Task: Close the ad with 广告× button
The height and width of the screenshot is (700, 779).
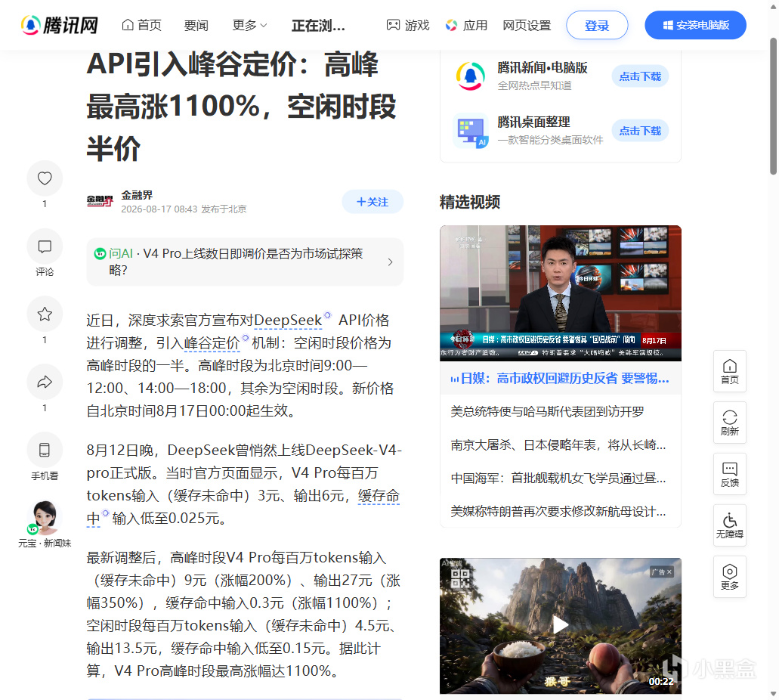Action: point(661,572)
